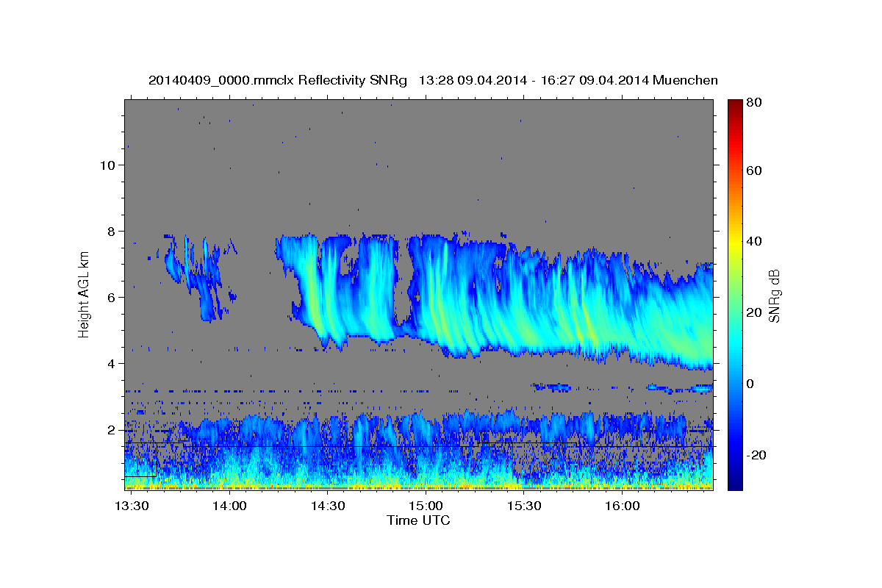Click the 15:30 time tick label
The height and width of the screenshot is (588, 882).
(x=524, y=506)
